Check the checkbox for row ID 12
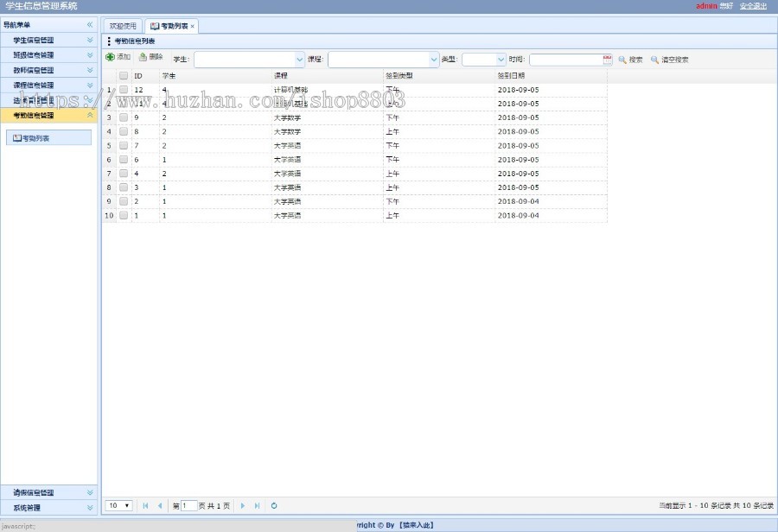The width and height of the screenshot is (778, 532). tap(122, 89)
